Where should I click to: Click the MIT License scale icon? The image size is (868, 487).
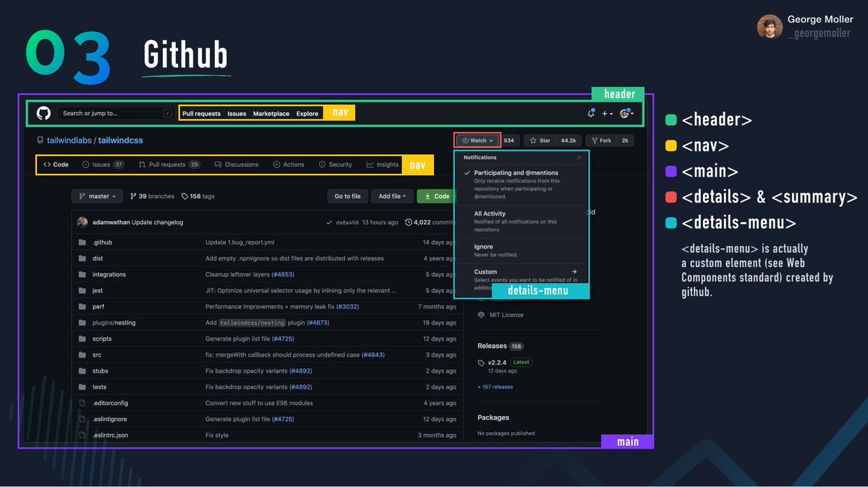(481, 315)
